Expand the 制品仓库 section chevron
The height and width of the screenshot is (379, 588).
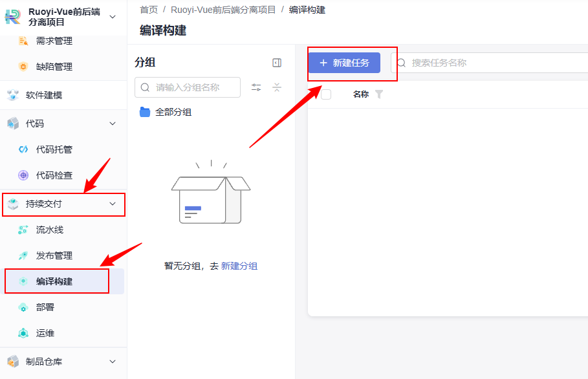[x=112, y=362]
